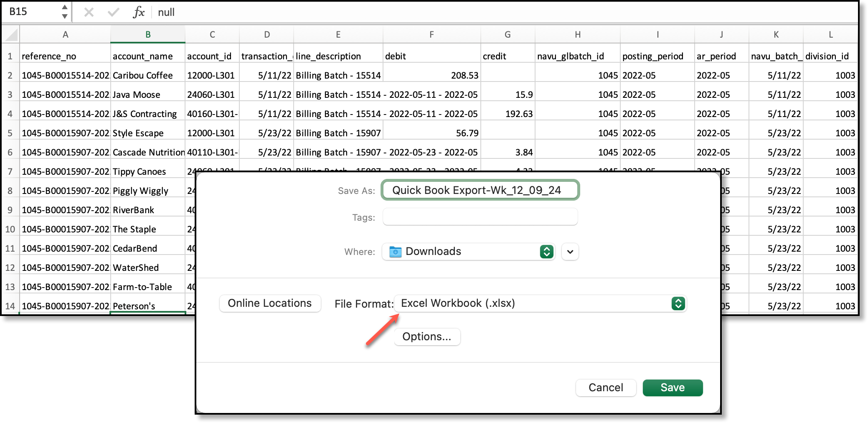This screenshot has height=423, width=868.
Task: Edit the Save As file name field
Action: [480, 190]
